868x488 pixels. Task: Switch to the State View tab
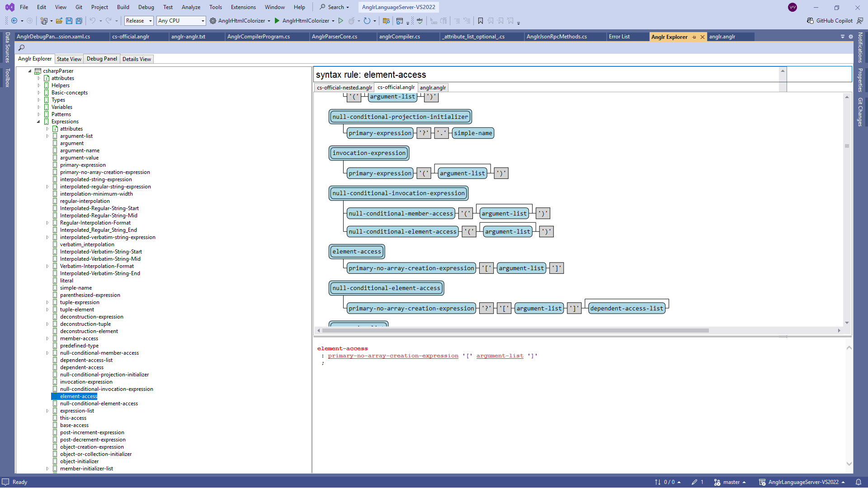tap(69, 59)
